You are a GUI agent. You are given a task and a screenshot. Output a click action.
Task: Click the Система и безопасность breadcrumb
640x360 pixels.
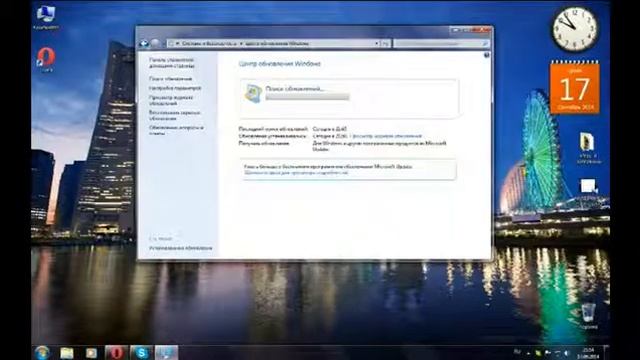[209, 43]
